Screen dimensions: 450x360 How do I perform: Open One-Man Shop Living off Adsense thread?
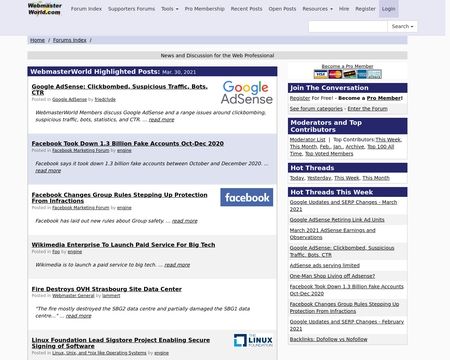(x=332, y=276)
